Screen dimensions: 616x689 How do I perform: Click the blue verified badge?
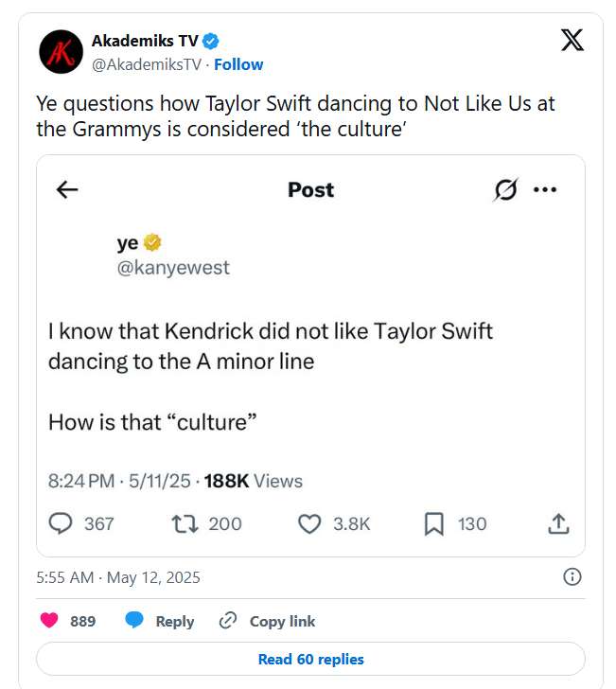213,41
